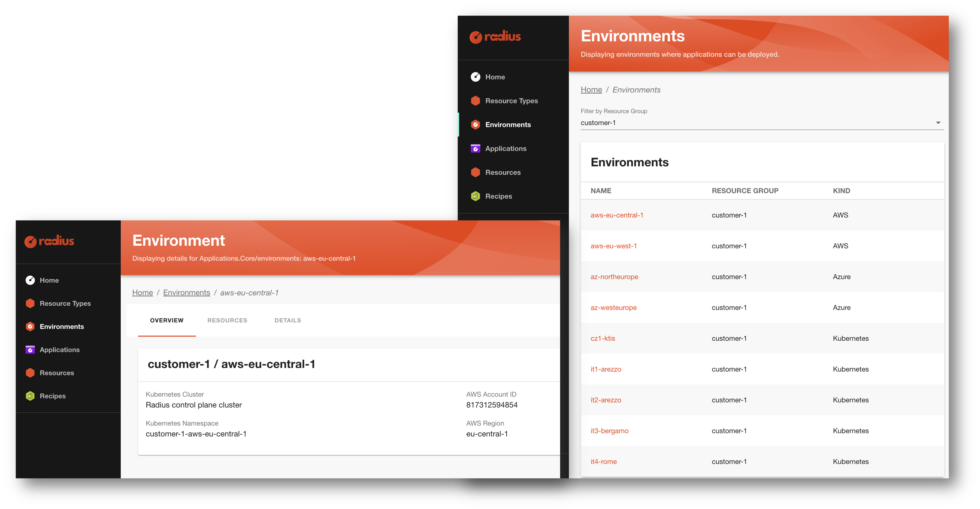This screenshot has height=509, width=980.
Task: Select the OVERVIEW tab
Action: tap(167, 320)
